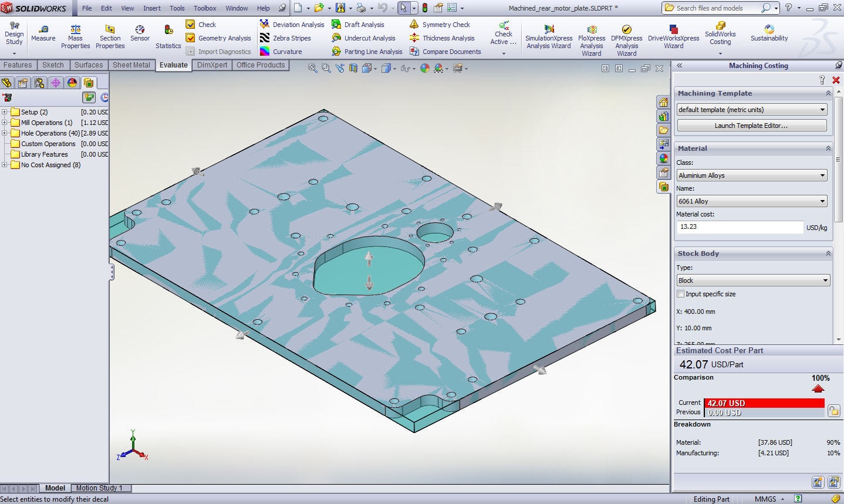Click the Measure tool icon
This screenshot has height=504, width=844.
click(43, 29)
